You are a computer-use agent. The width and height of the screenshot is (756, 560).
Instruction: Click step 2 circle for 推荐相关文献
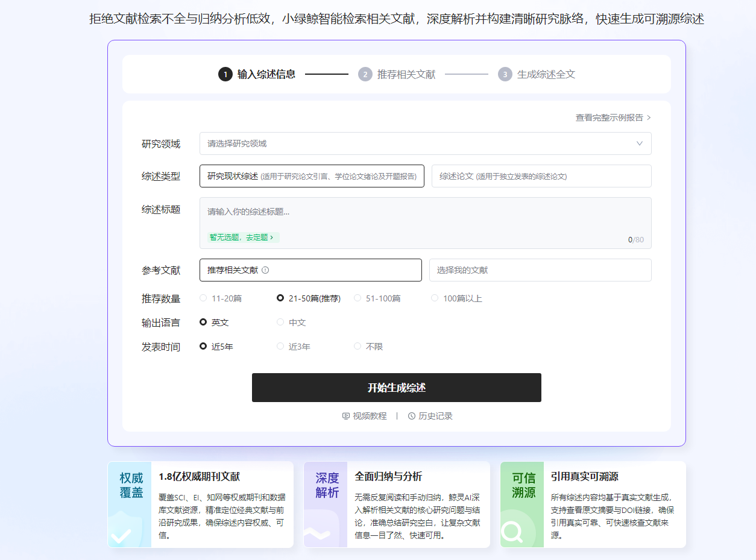coord(365,74)
